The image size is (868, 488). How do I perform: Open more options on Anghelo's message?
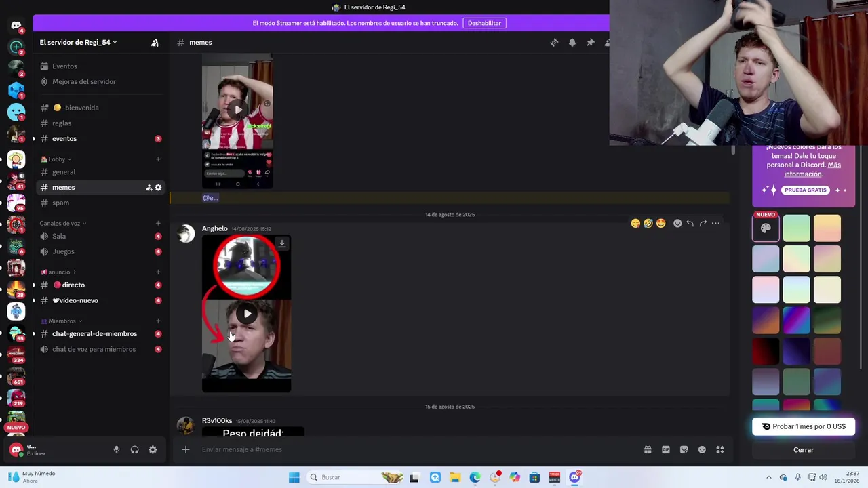click(715, 223)
